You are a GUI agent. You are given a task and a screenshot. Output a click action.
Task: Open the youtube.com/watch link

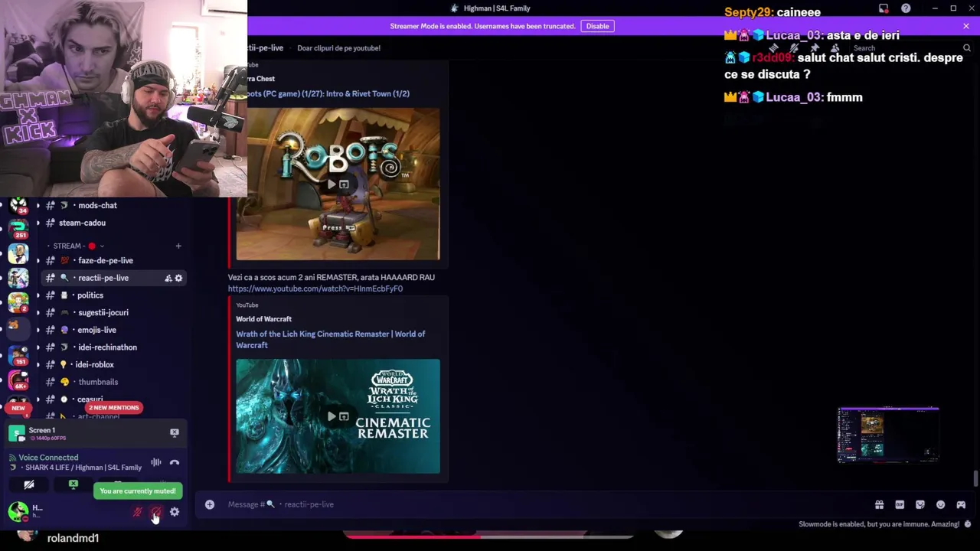coord(315,289)
